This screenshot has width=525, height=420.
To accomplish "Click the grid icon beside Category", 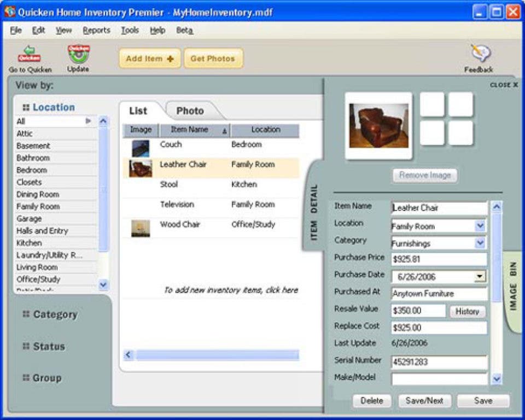I will [x=26, y=314].
